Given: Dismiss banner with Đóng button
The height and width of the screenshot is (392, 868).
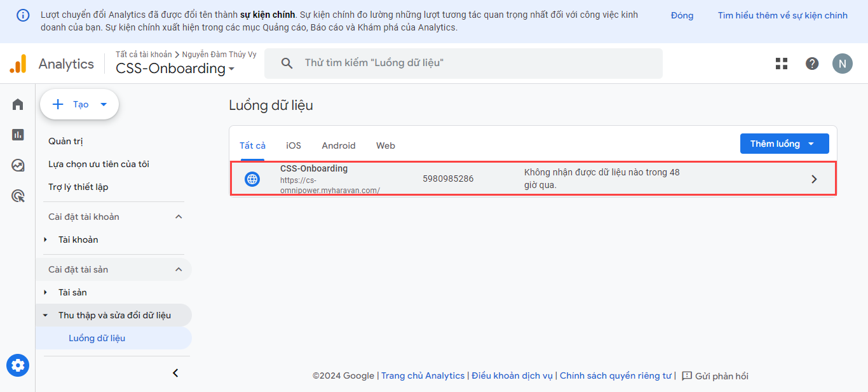Looking at the screenshot, I should (x=682, y=15).
